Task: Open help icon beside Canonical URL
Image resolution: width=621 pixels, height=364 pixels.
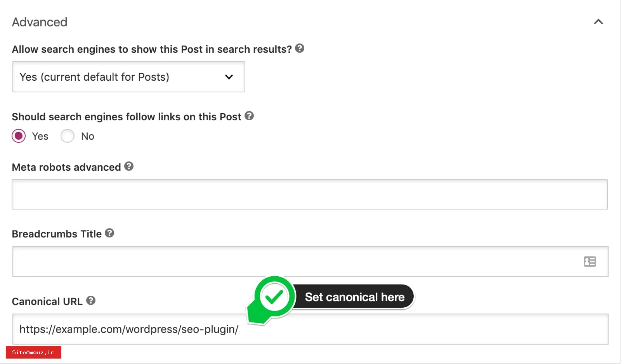Action: click(91, 300)
